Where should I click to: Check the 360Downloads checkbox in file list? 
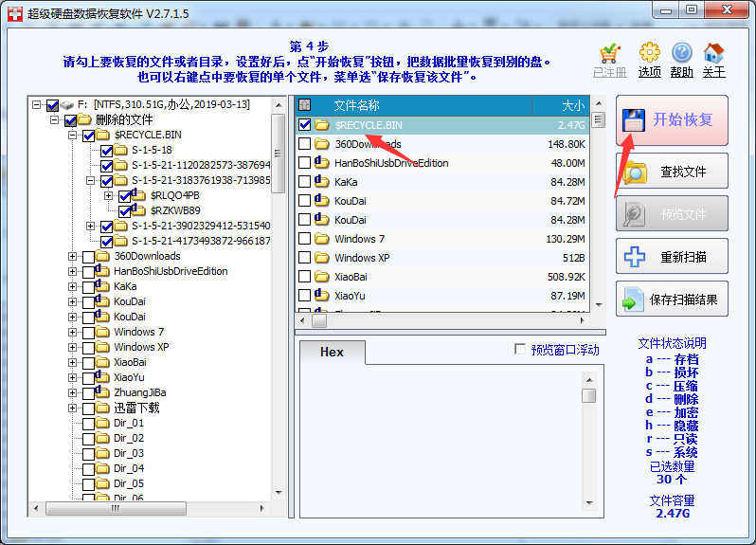click(x=304, y=144)
